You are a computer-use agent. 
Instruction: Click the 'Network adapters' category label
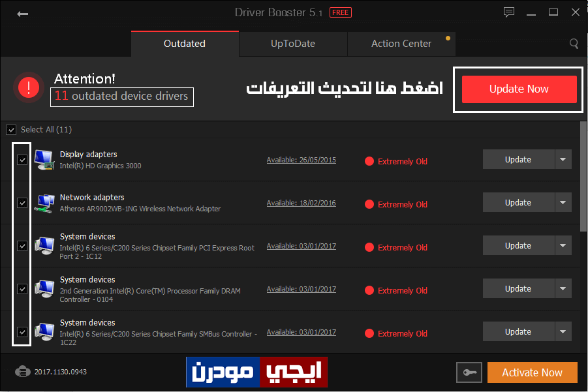coord(92,198)
